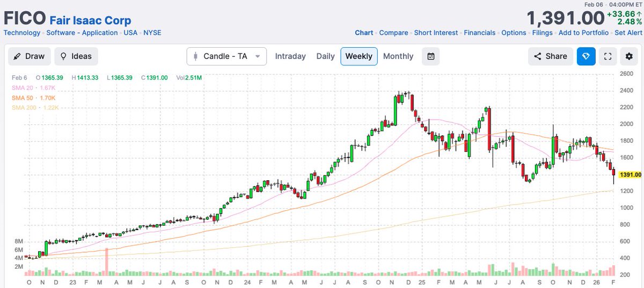Switch to the Monthly timeframe

pos(398,56)
